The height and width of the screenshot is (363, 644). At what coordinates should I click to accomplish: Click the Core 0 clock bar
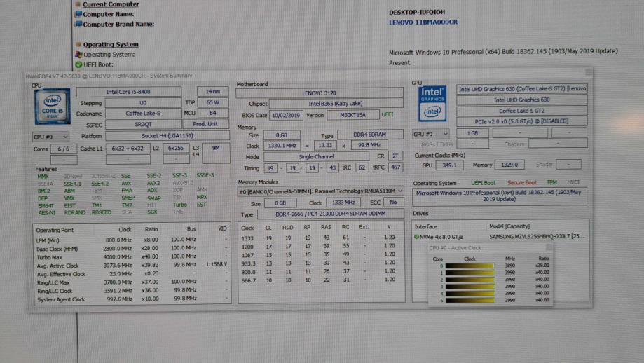(470, 266)
